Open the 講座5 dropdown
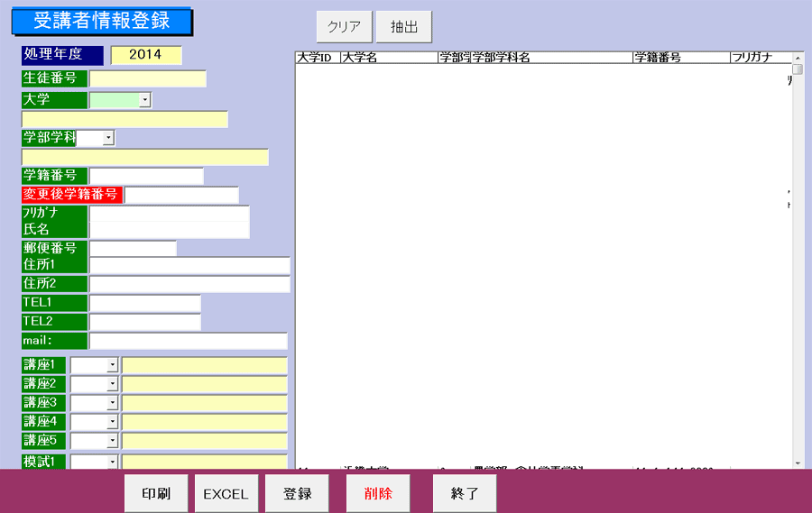Image resolution: width=812 pixels, height=513 pixels. (x=113, y=441)
